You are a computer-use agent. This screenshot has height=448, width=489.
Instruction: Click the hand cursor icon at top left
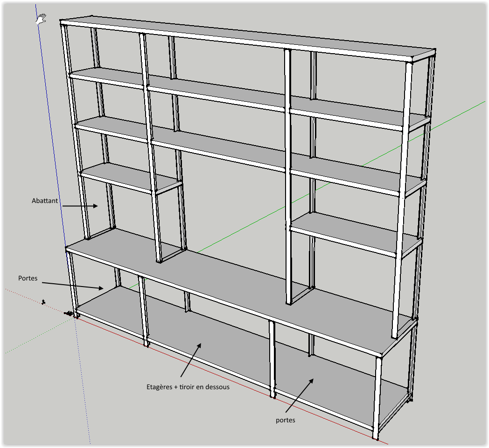click(41, 19)
